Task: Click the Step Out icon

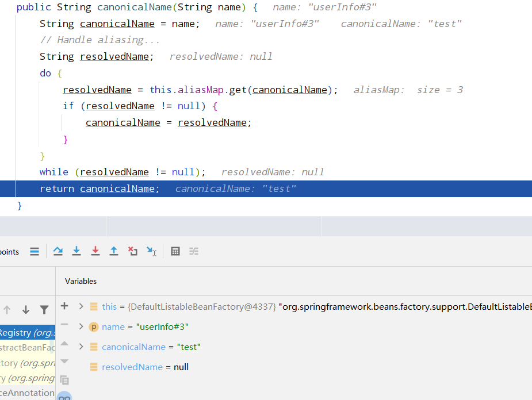Action: (x=114, y=251)
